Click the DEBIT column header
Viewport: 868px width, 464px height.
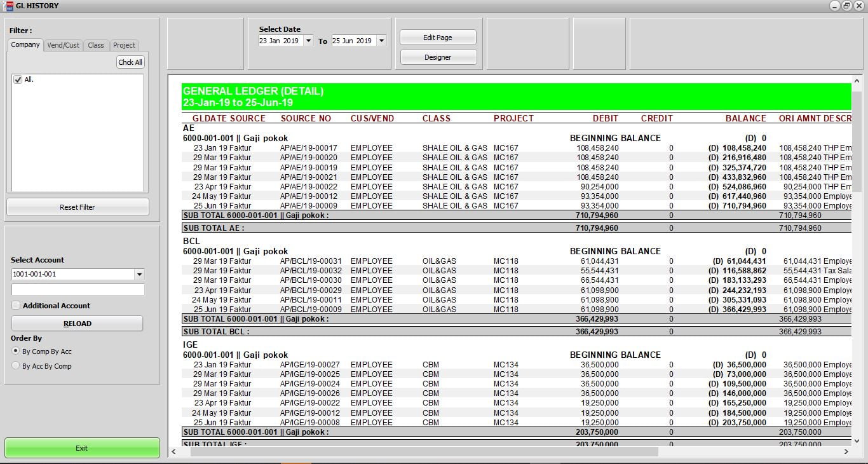[x=605, y=118]
